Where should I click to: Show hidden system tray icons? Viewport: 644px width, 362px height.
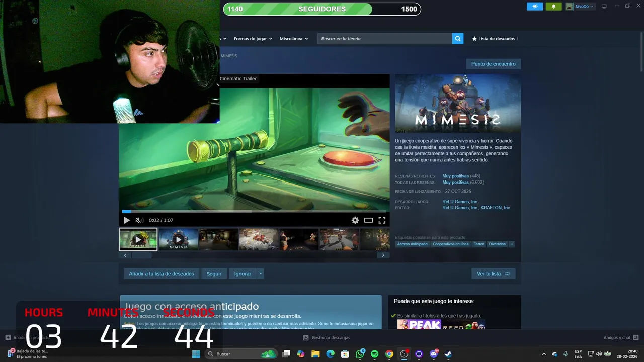click(544, 354)
